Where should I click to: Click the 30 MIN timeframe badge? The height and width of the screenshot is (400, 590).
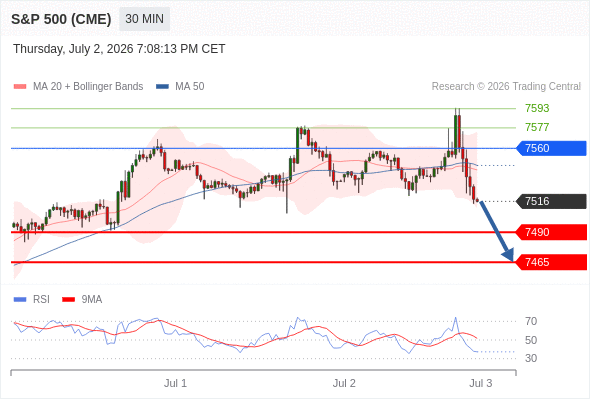coord(144,19)
